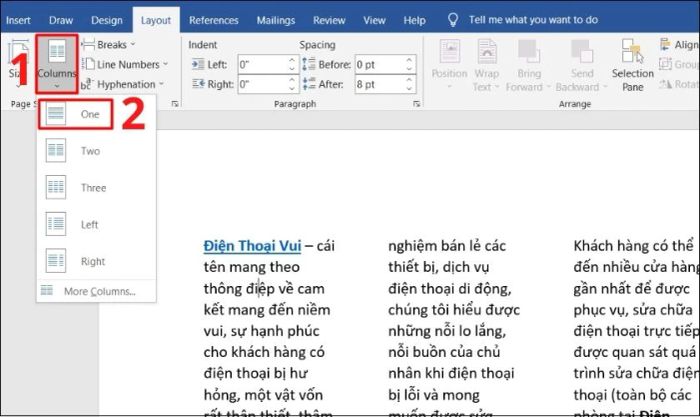Image resolution: width=700 pixels, height=417 pixels.
Task: Open the Insert tab
Action: click(18, 20)
